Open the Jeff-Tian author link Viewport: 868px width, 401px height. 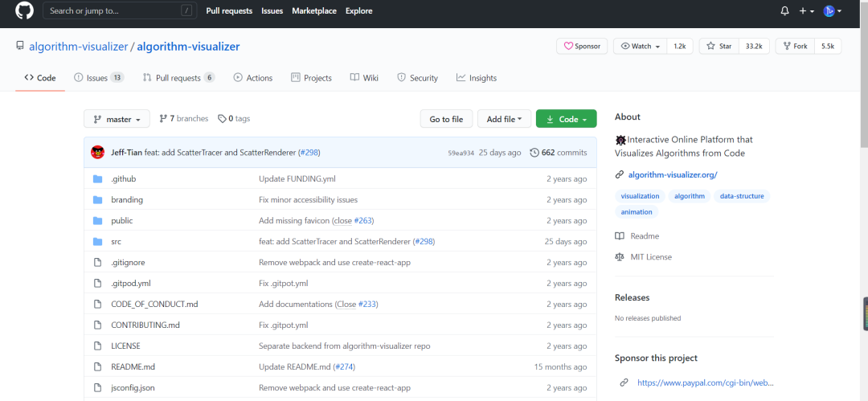127,153
